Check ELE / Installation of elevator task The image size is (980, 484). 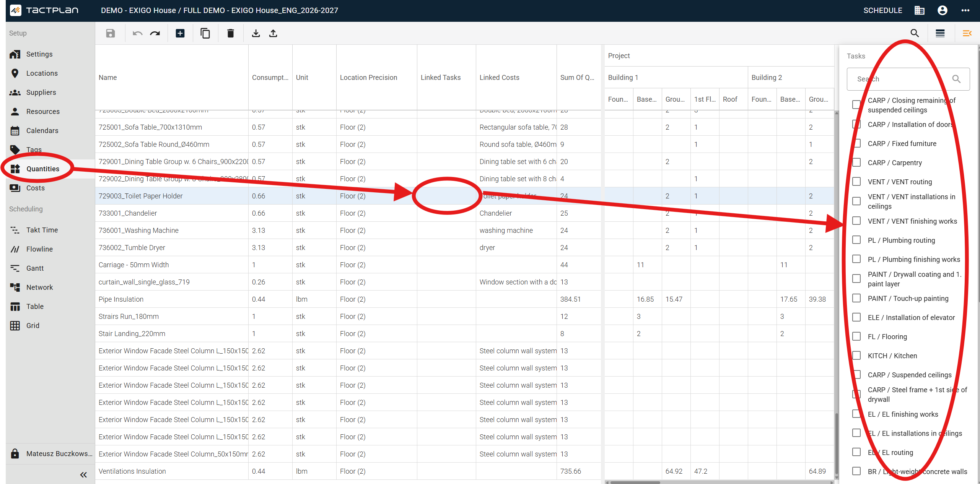click(857, 317)
